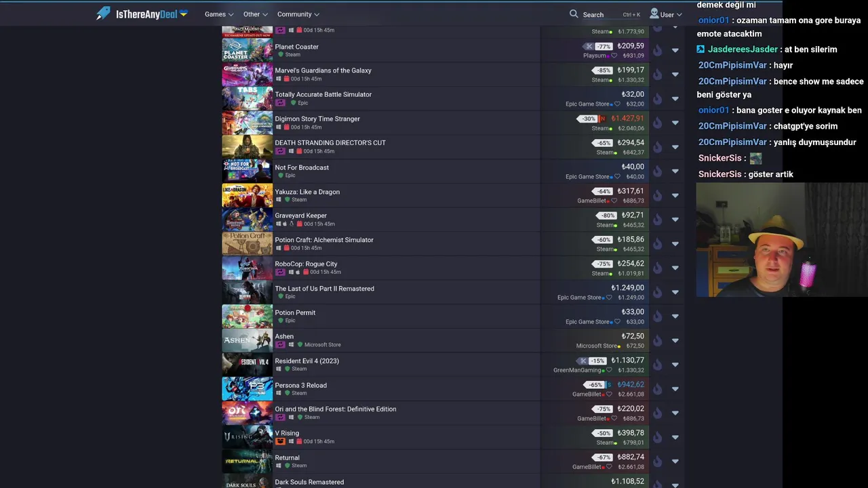This screenshot has width=868, height=488.
Task: Open the Games menu
Action: (x=219, y=14)
